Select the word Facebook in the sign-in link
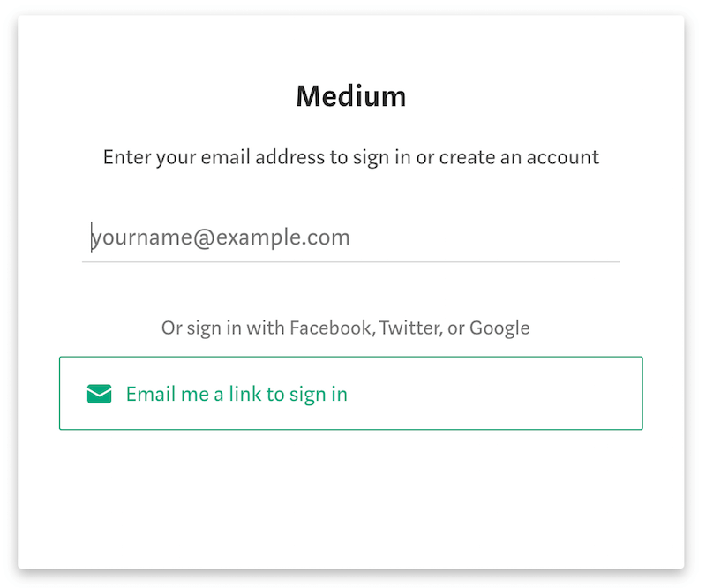Screen dimensions: 706x588 [330, 328]
